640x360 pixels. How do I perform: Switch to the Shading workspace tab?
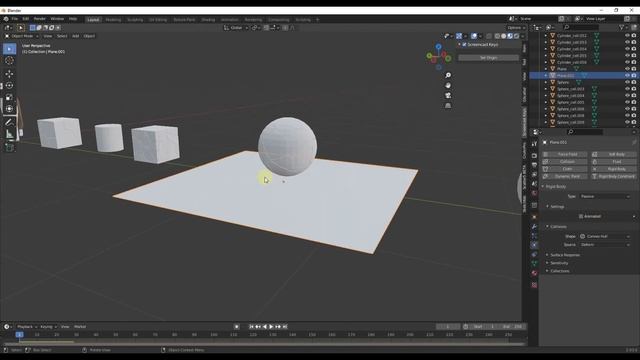click(x=208, y=20)
